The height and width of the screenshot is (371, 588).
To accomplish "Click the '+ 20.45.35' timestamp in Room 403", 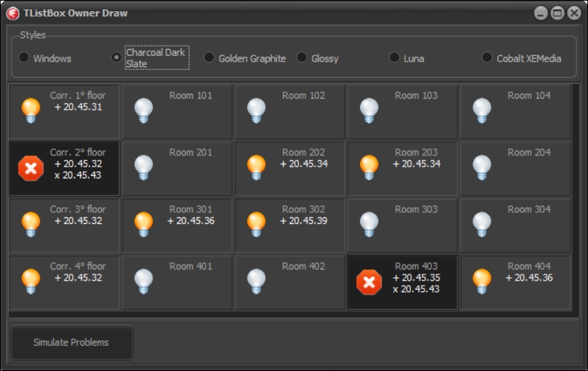I will coord(416,278).
